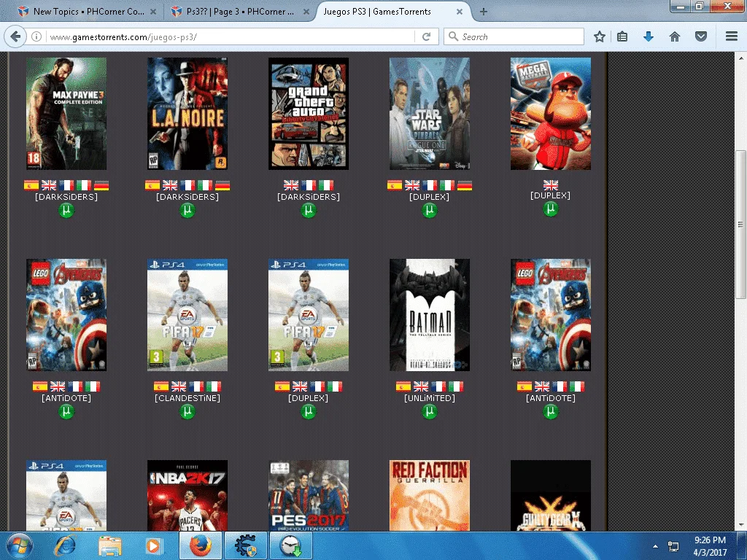747x560 pixels.
Task: Reload the page with refresh icon
Action: (x=426, y=36)
